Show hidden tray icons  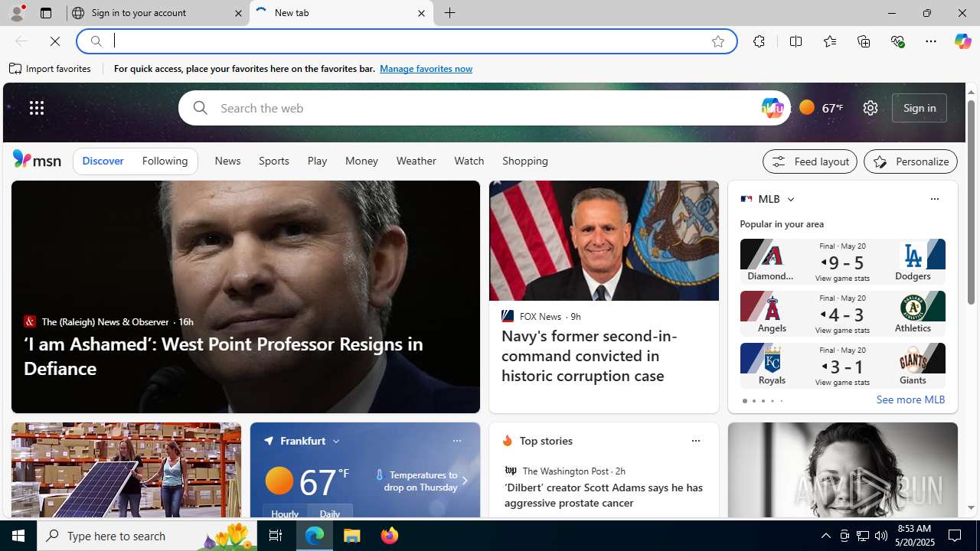tap(825, 536)
